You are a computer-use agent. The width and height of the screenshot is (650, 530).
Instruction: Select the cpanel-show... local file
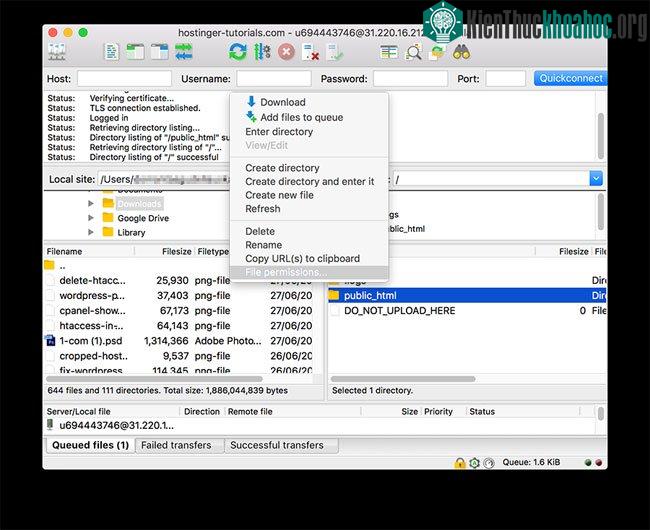(x=179, y=310)
